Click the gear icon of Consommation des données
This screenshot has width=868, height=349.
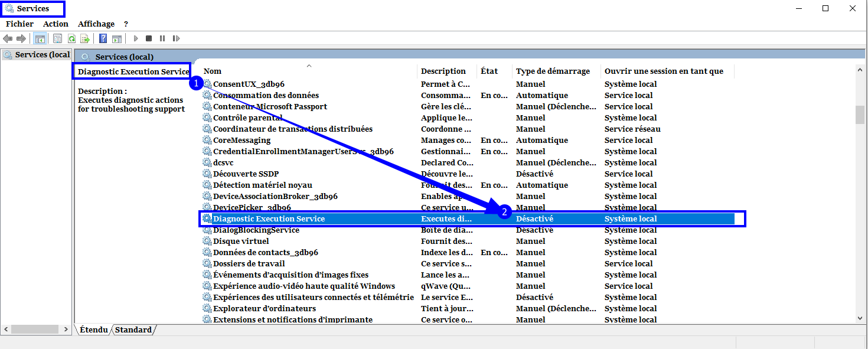207,95
